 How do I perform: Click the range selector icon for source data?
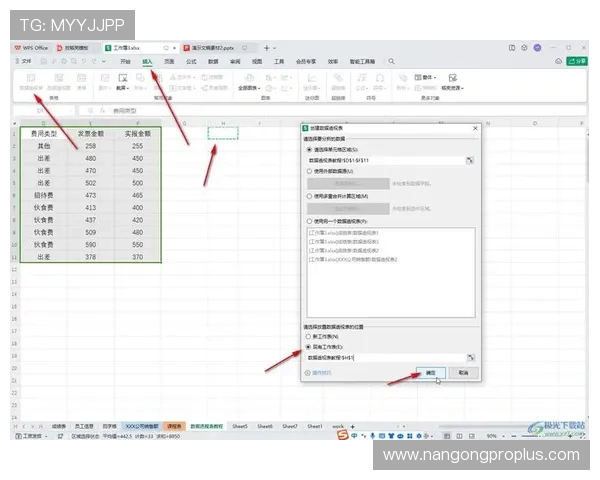[470, 160]
